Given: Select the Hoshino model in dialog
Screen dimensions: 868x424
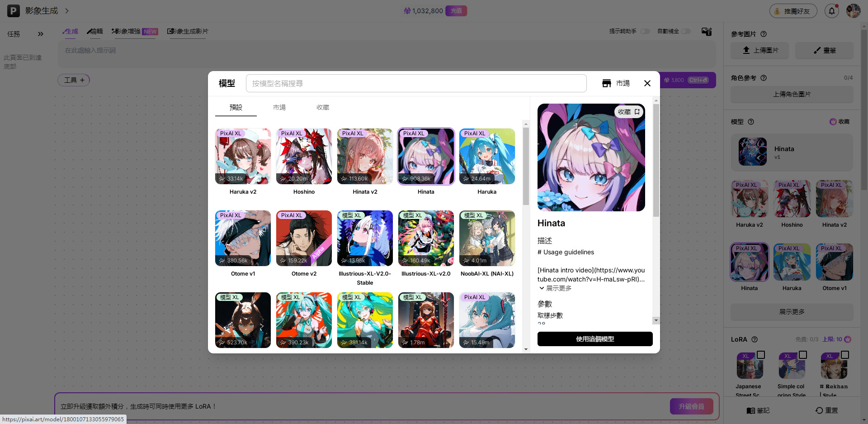Looking at the screenshot, I should tap(304, 157).
